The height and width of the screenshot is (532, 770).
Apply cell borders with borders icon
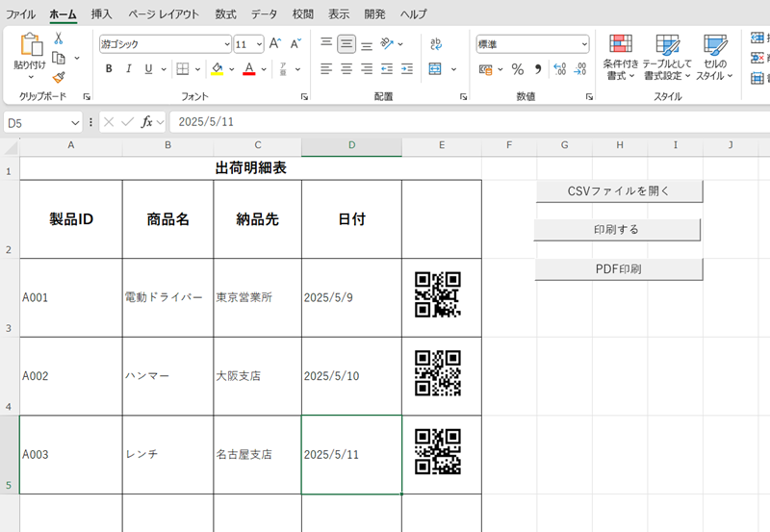[x=183, y=68]
